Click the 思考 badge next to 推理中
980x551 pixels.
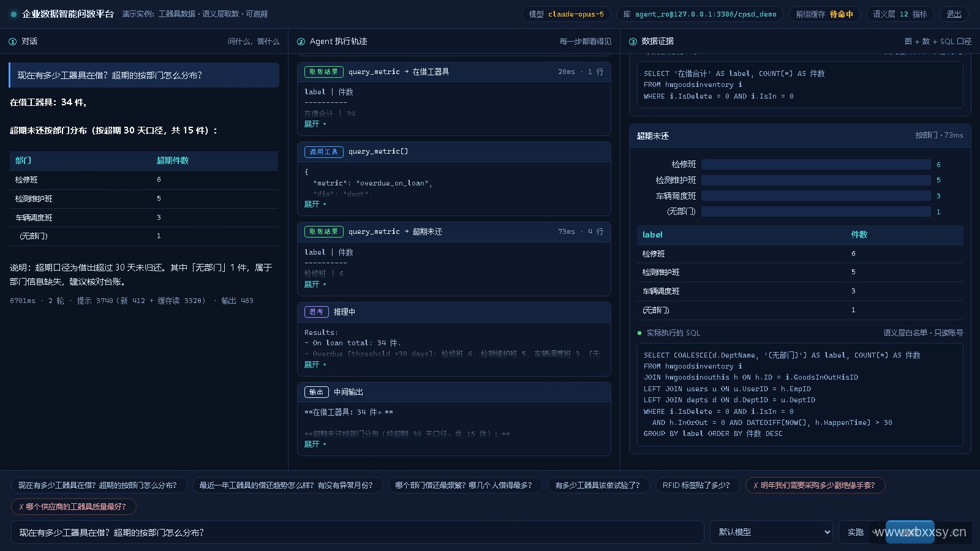(317, 312)
